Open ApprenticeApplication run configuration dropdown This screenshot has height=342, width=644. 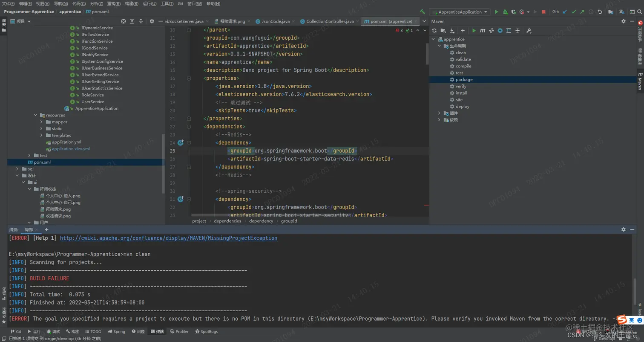click(x=460, y=12)
